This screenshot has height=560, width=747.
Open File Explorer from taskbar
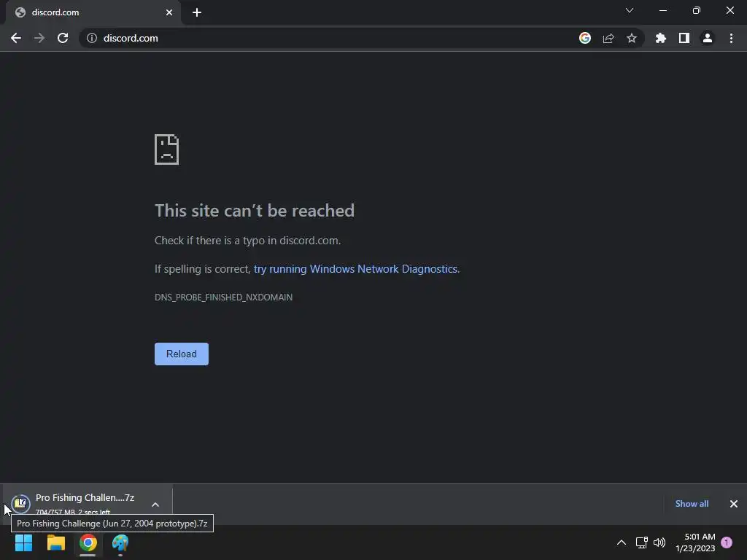click(55, 542)
